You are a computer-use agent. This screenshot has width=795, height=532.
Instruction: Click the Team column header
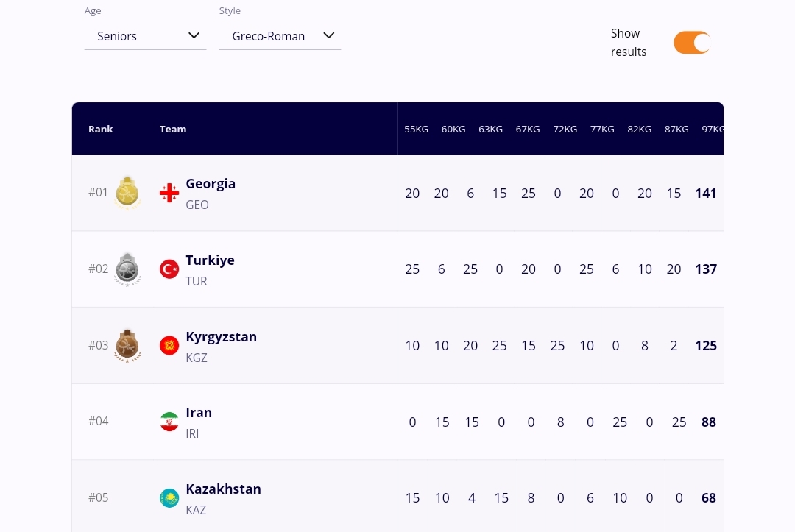pyautogui.click(x=173, y=130)
